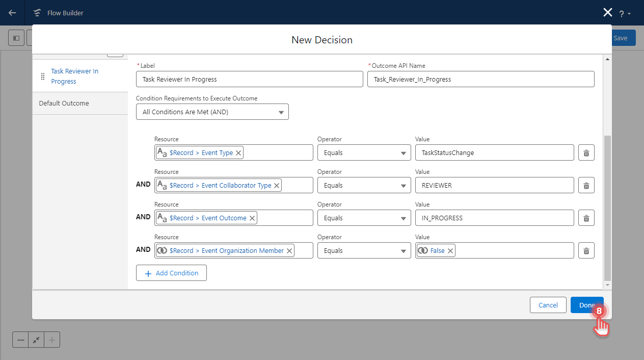Viewport: 644px width, 360px height.
Task: Click the fit-to-view canvas icon
Action: 36,339
